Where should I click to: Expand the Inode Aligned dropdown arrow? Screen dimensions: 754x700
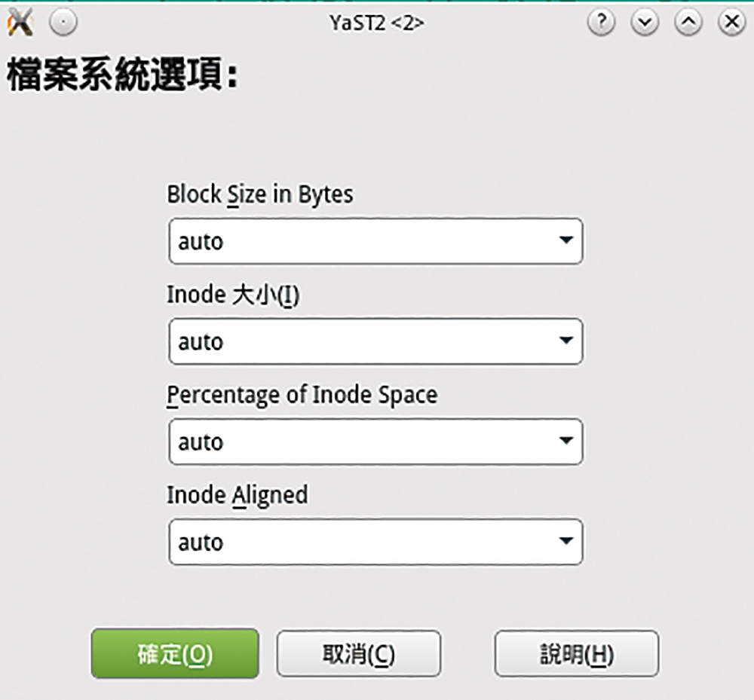coord(566,540)
